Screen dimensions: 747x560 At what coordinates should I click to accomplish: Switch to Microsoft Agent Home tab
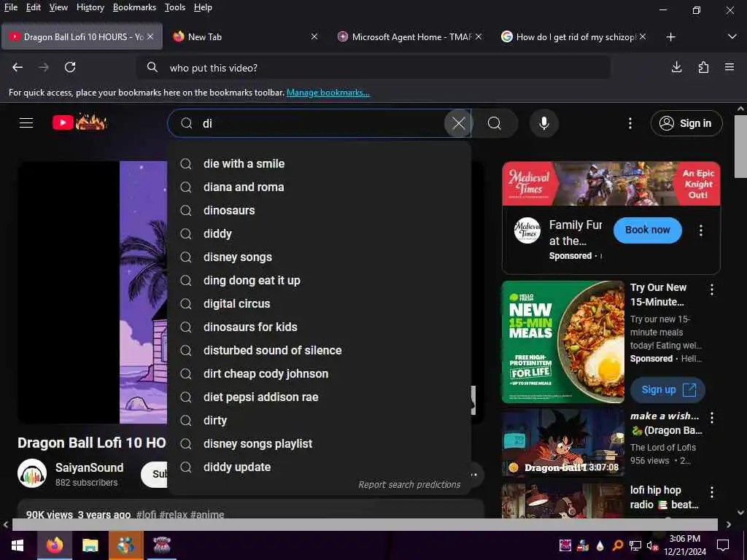(x=409, y=36)
